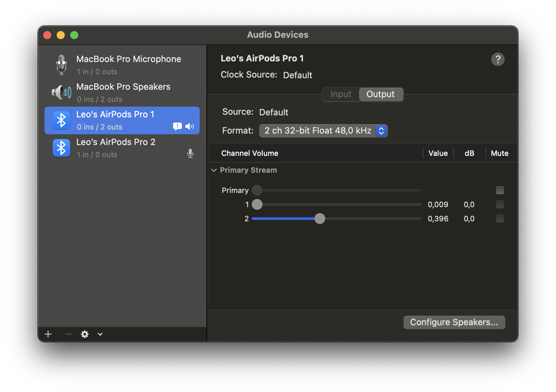Mute the Primary channel checkbox
Viewport: 556px width, 392px height.
click(x=500, y=190)
